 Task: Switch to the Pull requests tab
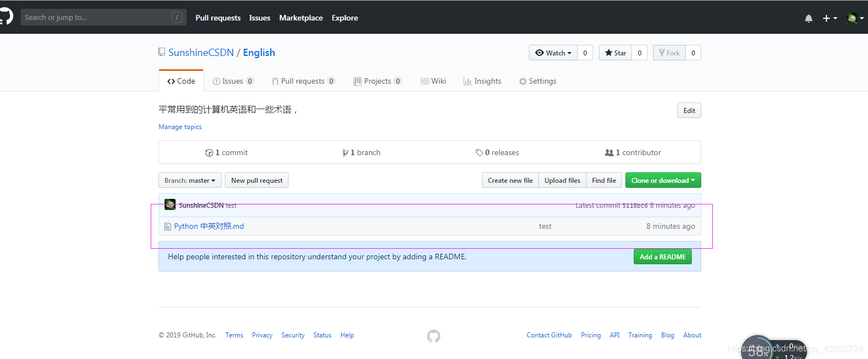click(x=303, y=81)
